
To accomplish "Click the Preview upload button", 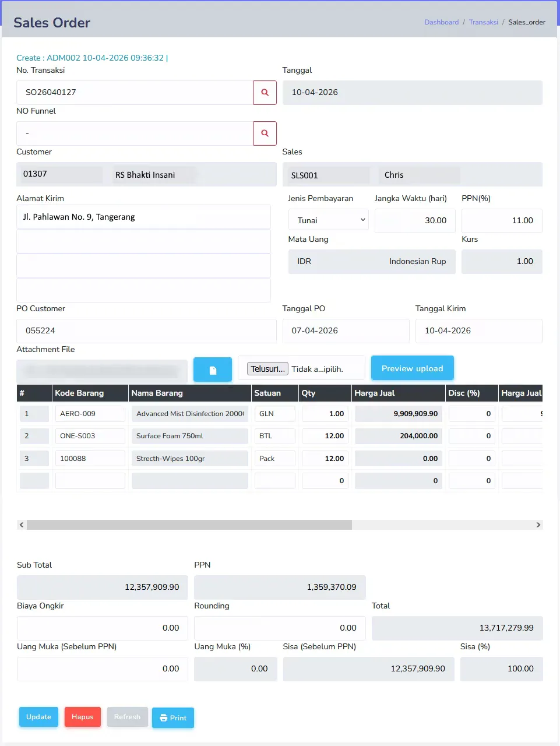I will pyautogui.click(x=413, y=368).
